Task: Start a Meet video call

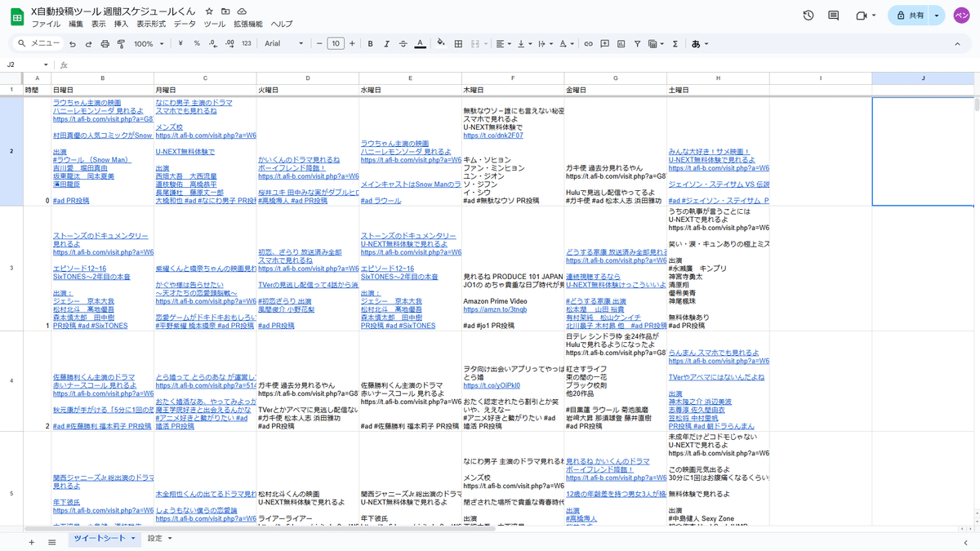Action: tap(861, 16)
